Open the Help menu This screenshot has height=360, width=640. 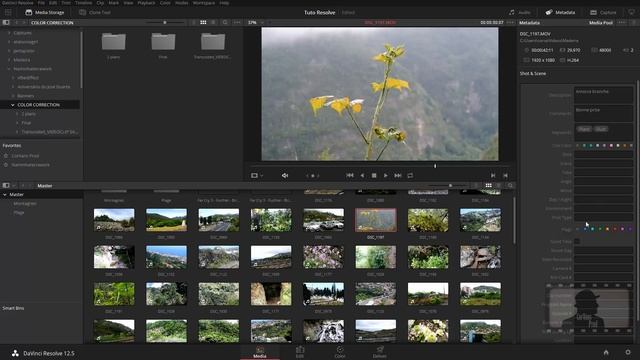coord(224,3)
